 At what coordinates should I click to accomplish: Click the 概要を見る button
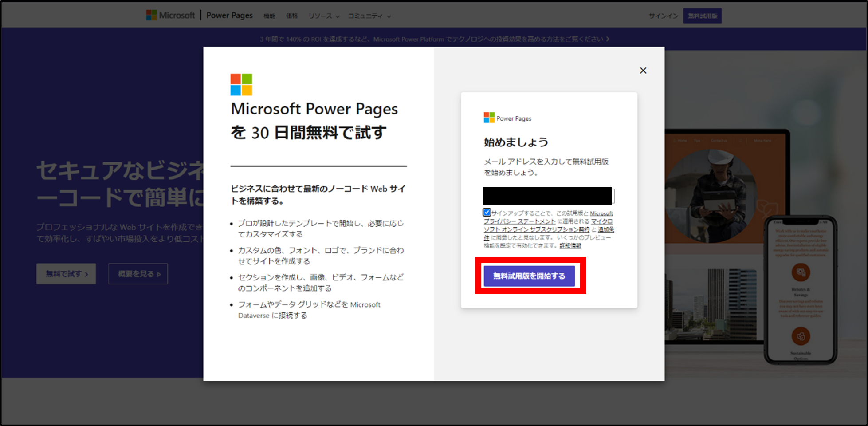tap(138, 274)
